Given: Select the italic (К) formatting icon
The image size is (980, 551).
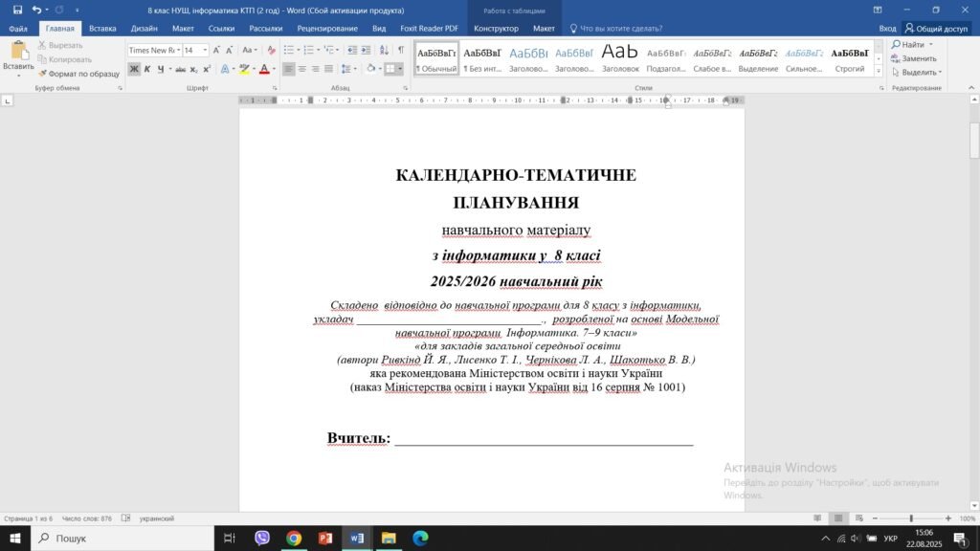Looking at the screenshot, I should pyautogui.click(x=148, y=69).
